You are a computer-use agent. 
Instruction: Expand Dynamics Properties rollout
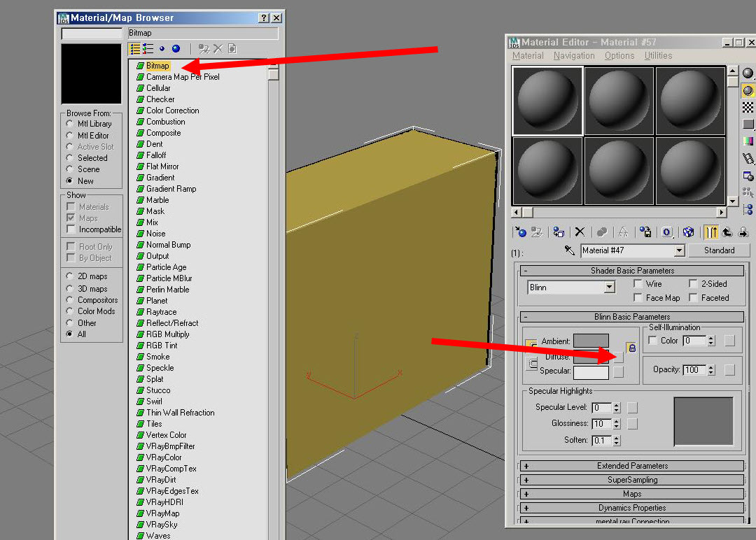point(631,508)
